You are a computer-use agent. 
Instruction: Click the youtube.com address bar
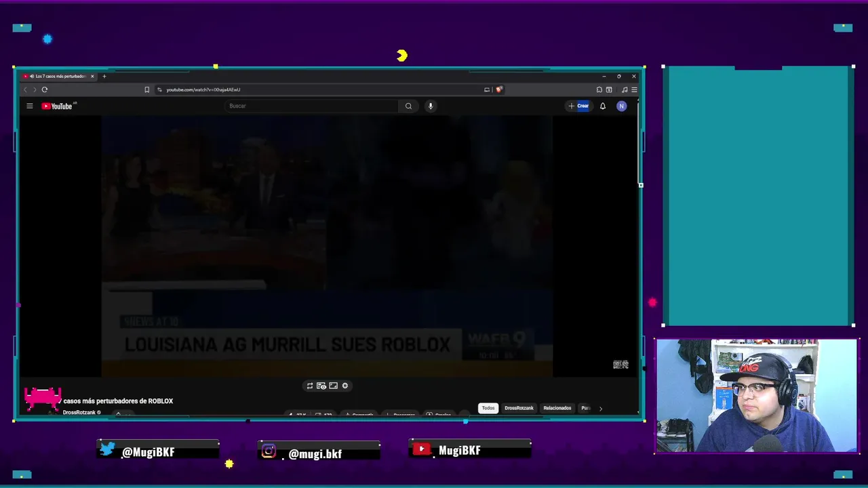click(319, 89)
